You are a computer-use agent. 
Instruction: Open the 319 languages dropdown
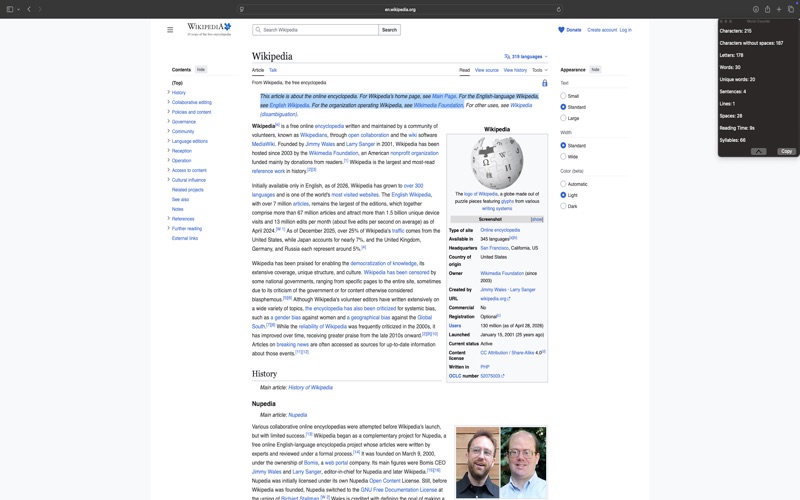click(x=526, y=57)
